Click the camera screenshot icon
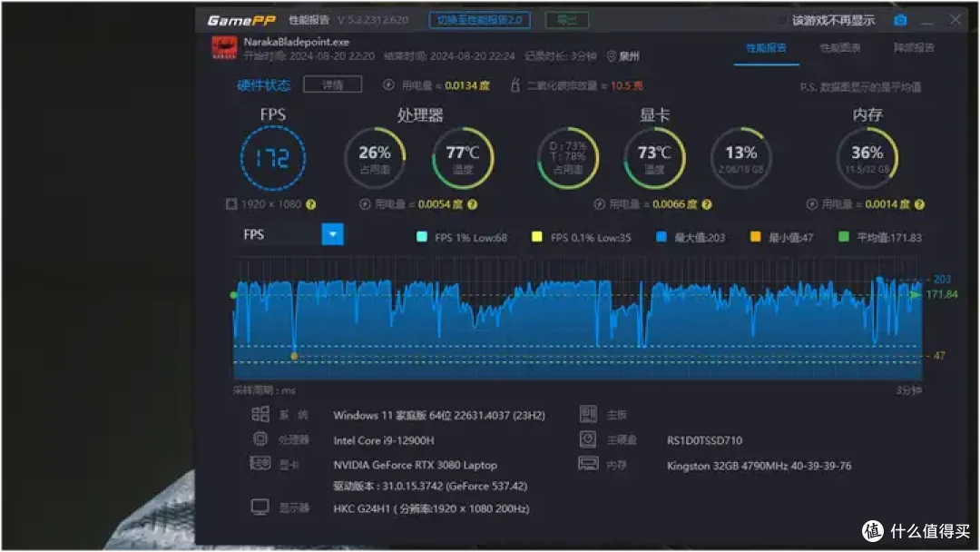980x552 pixels. click(900, 20)
